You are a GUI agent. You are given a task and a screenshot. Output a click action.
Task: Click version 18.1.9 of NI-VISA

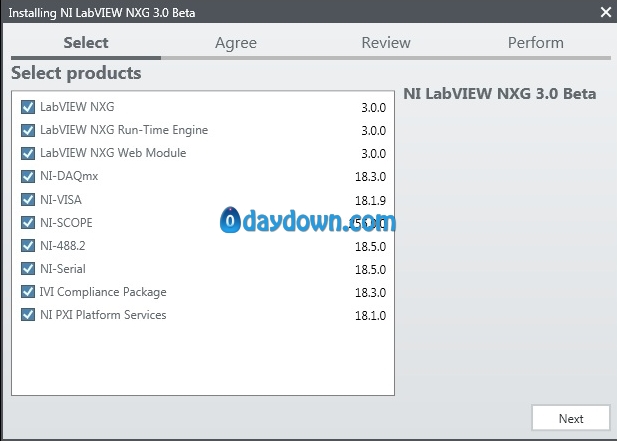click(x=370, y=201)
